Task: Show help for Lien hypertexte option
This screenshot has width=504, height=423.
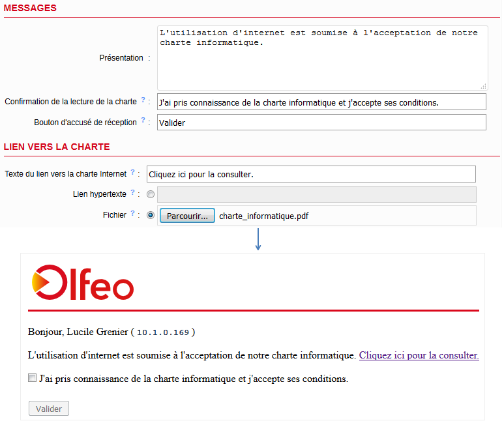Action: click(132, 193)
